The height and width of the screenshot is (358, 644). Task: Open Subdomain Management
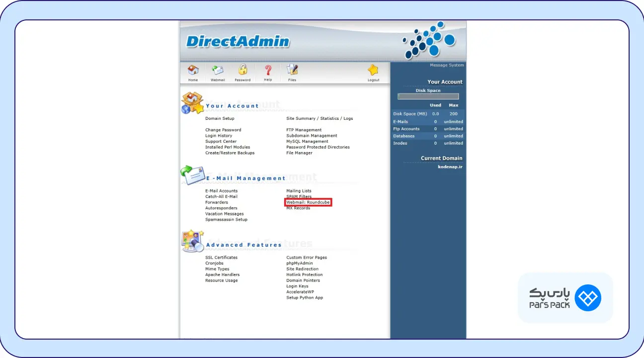click(312, 136)
